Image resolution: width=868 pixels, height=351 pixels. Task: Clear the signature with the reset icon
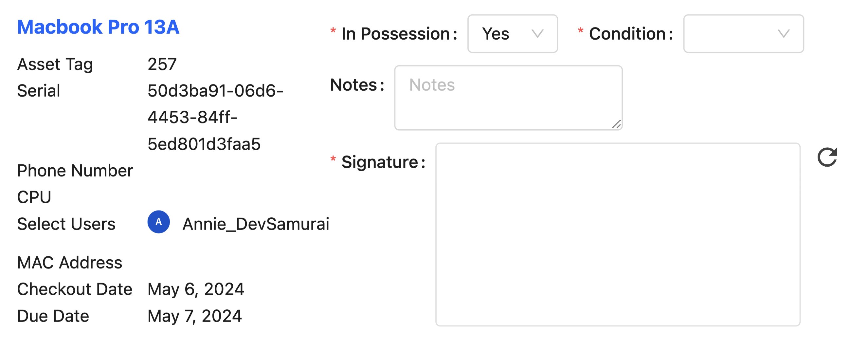pos(827,157)
